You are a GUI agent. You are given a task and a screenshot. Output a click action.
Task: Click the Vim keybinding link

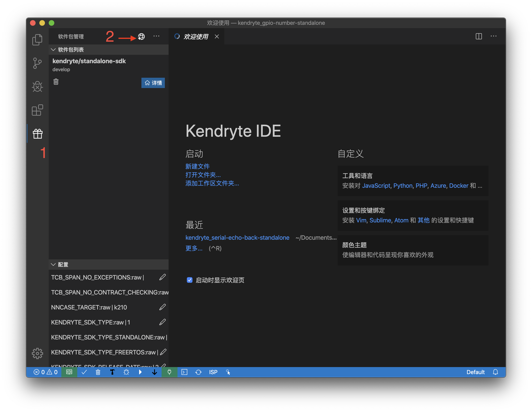pos(361,220)
